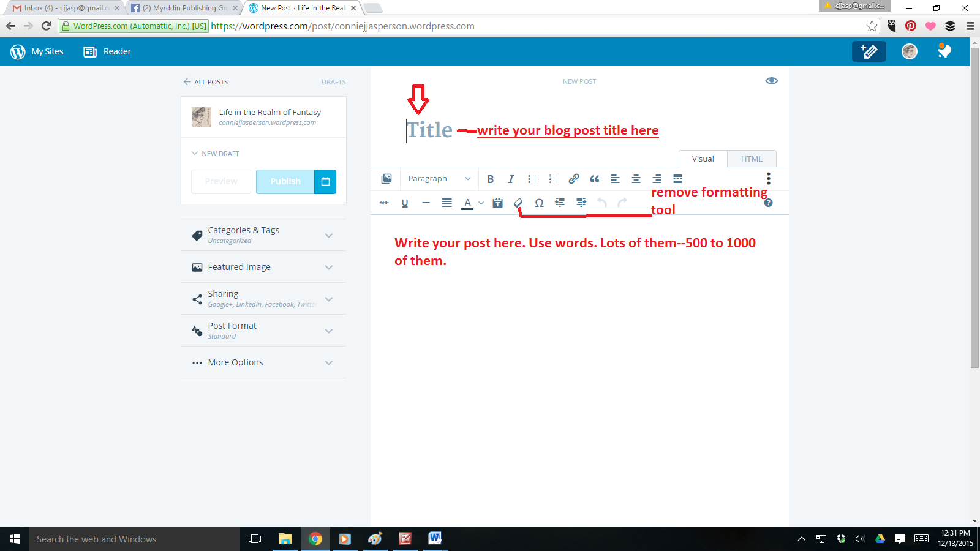Click into the Title field
980x551 pixels.
tap(430, 130)
